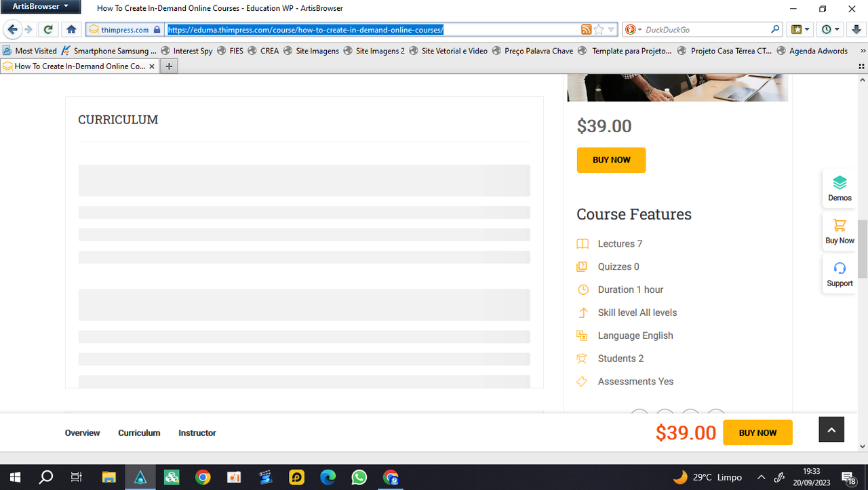Click the URL address field
Viewport: 868px width, 490px height.
pyautogui.click(x=373, y=30)
